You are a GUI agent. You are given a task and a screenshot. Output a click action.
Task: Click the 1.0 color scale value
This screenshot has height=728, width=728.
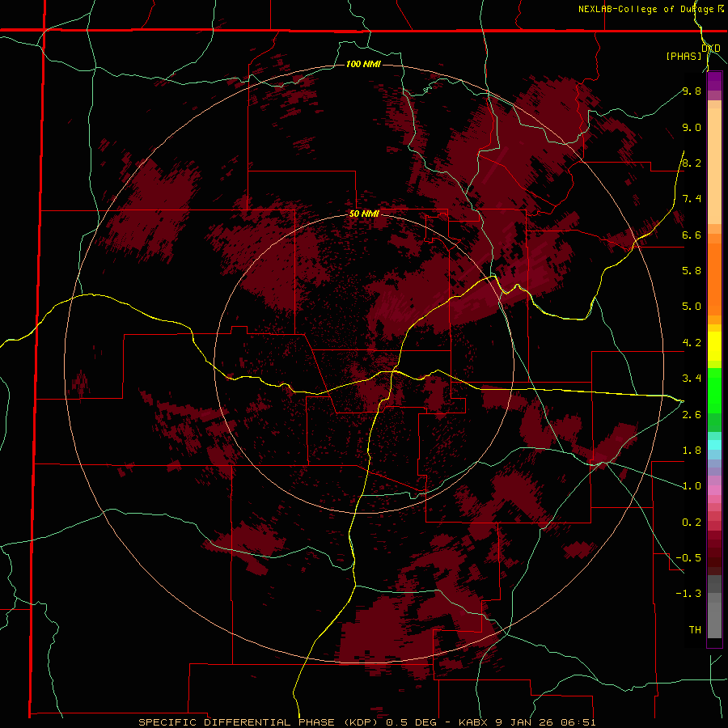coord(692,486)
